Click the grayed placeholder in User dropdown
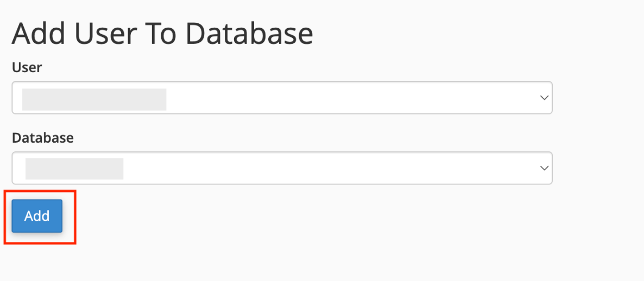 [x=94, y=99]
